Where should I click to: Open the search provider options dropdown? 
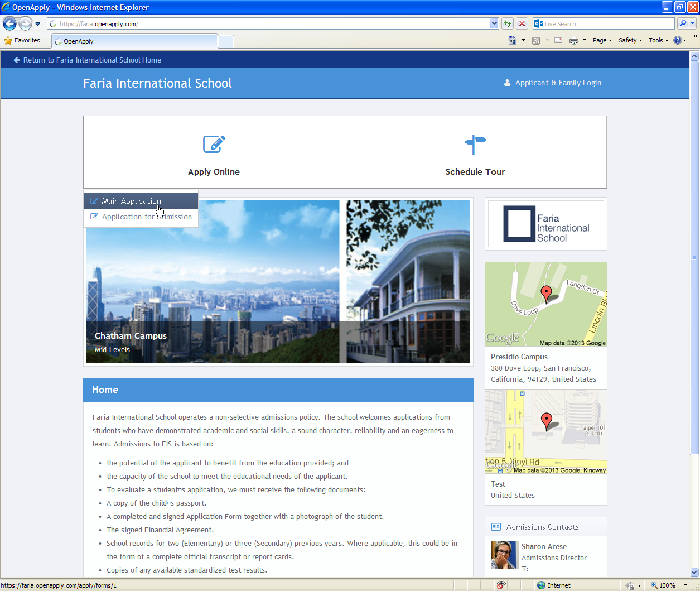tap(693, 23)
